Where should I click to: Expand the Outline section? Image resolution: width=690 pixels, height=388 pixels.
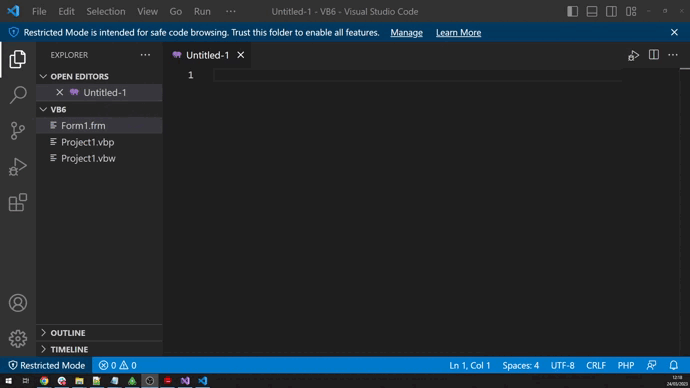click(99, 333)
